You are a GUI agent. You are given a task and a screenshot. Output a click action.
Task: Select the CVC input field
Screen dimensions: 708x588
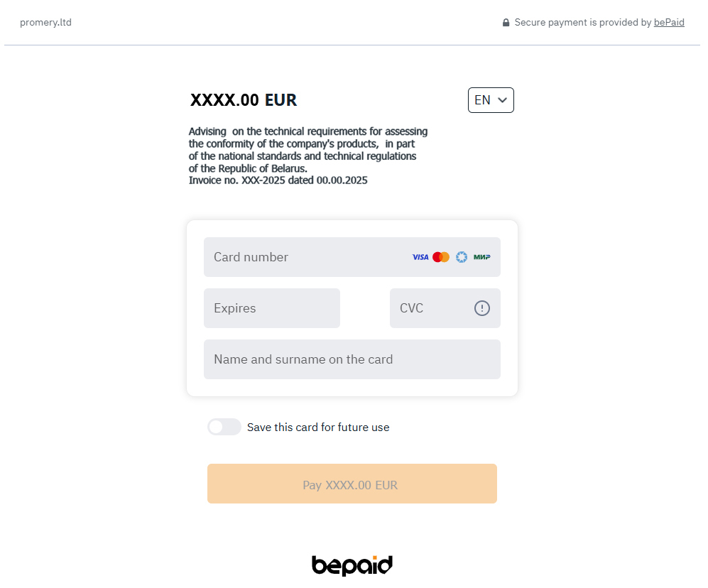pyautogui.click(x=430, y=308)
